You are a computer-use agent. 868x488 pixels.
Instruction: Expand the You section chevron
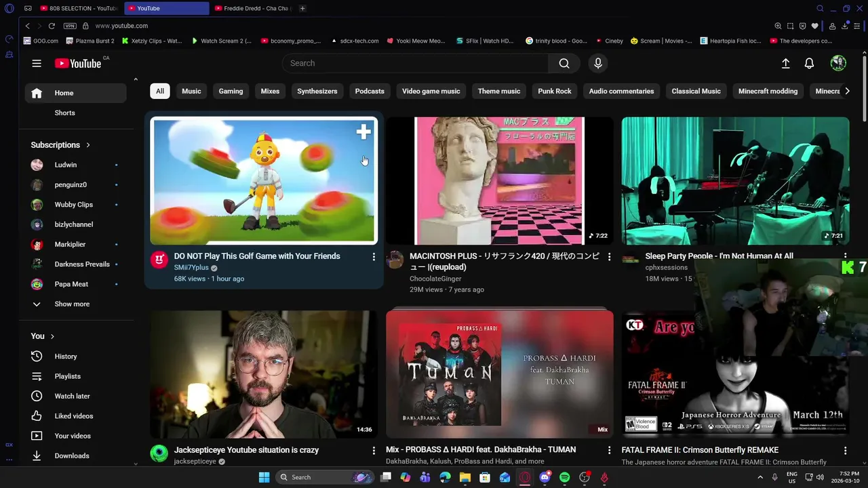point(52,336)
